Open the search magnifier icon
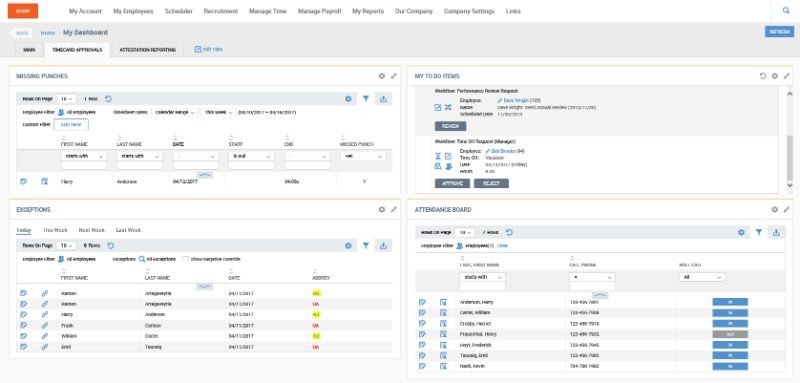Image resolution: width=800 pixels, height=383 pixels. tap(786, 10)
